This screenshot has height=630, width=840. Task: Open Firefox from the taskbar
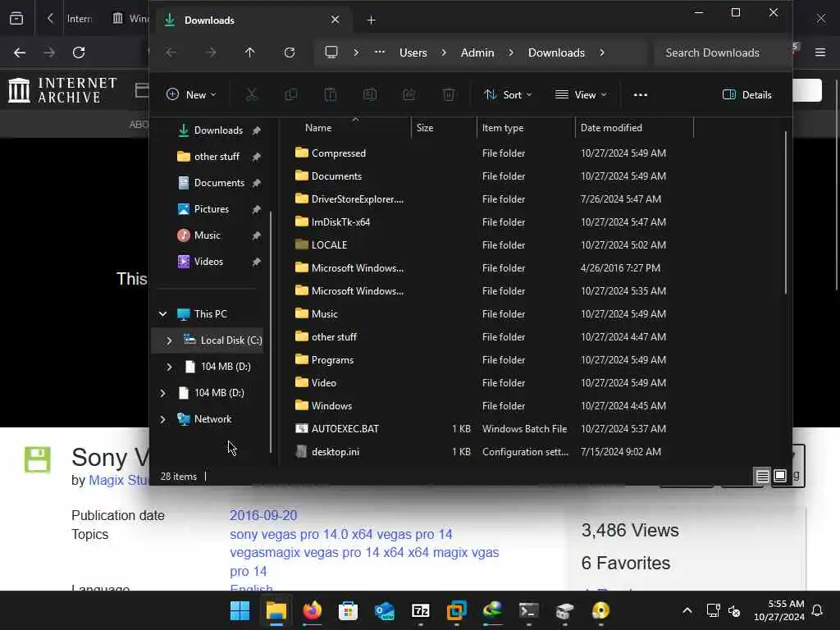(313, 610)
